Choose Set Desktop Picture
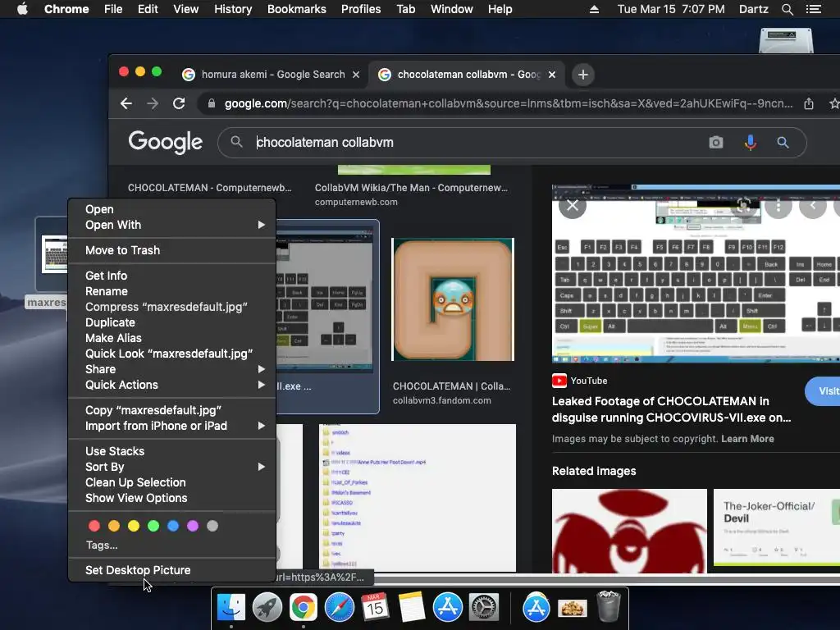The image size is (840, 630). pos(171,570)
